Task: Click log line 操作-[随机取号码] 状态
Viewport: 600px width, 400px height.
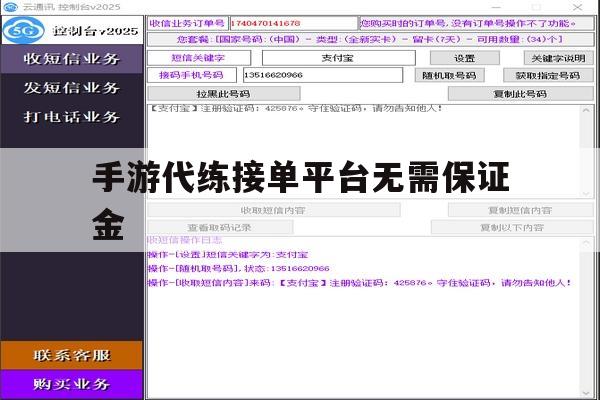Action: click(239, 269)
